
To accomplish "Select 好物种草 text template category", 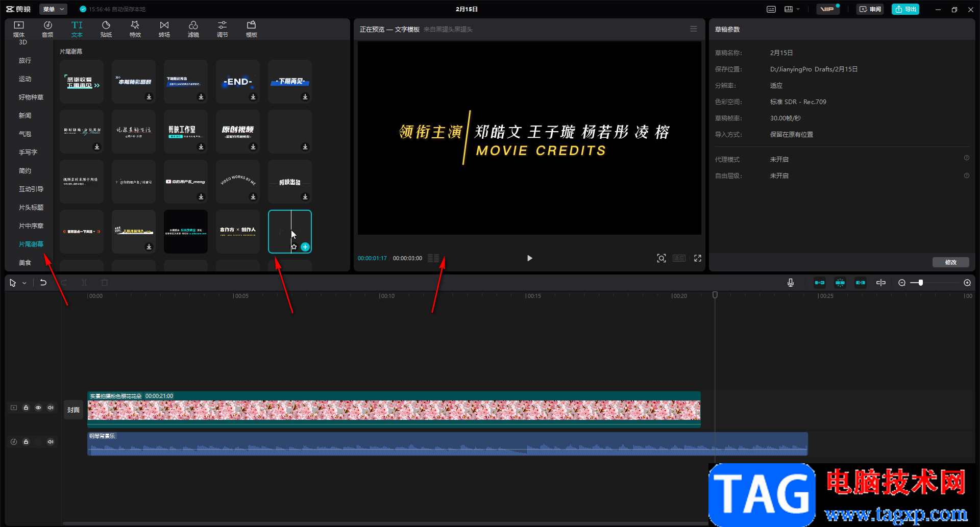I will [x=31, y=97].
